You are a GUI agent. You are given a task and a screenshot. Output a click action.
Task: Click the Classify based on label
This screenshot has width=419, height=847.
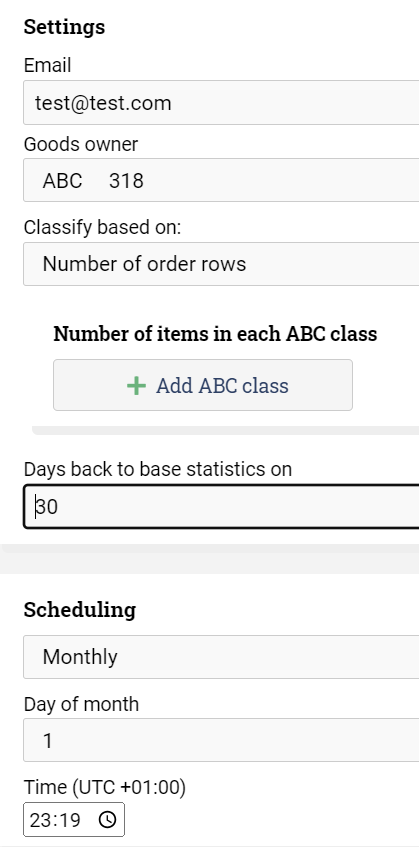[x=103, y=227]
